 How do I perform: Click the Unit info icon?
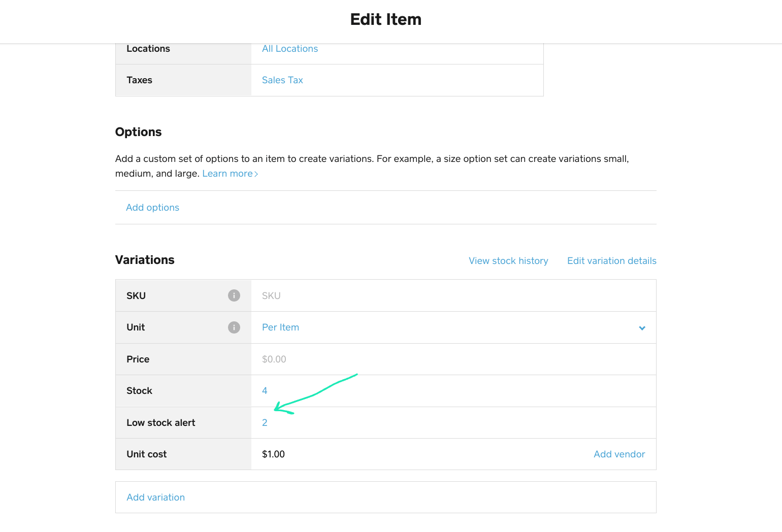234,327
